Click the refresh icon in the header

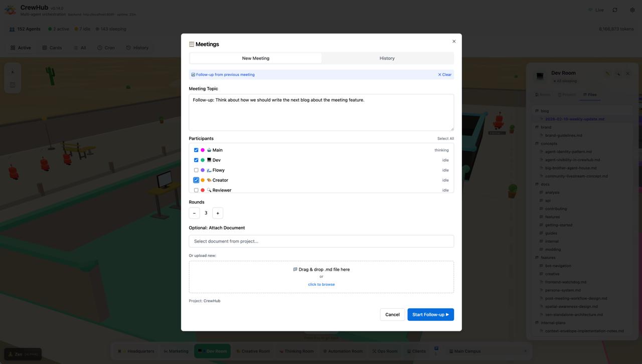615,10
